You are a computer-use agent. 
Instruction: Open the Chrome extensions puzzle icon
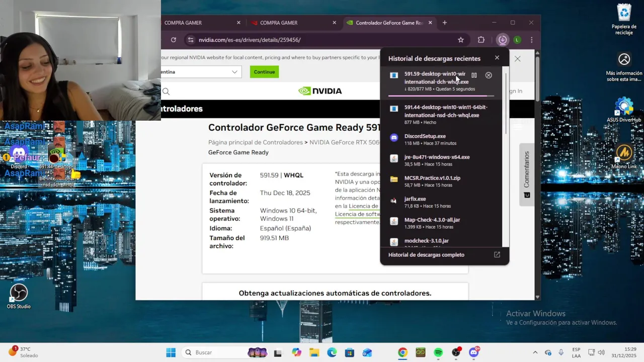click(481, 40)
